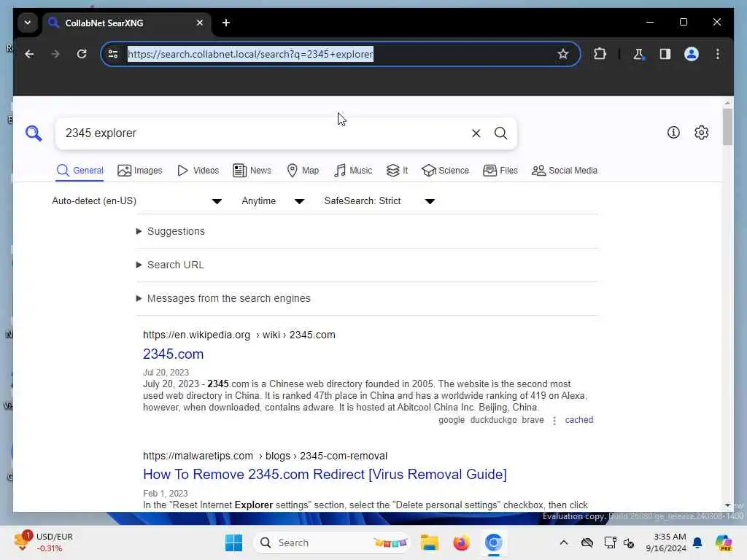Open cached version of Wikipedia result

coord(578,420)
